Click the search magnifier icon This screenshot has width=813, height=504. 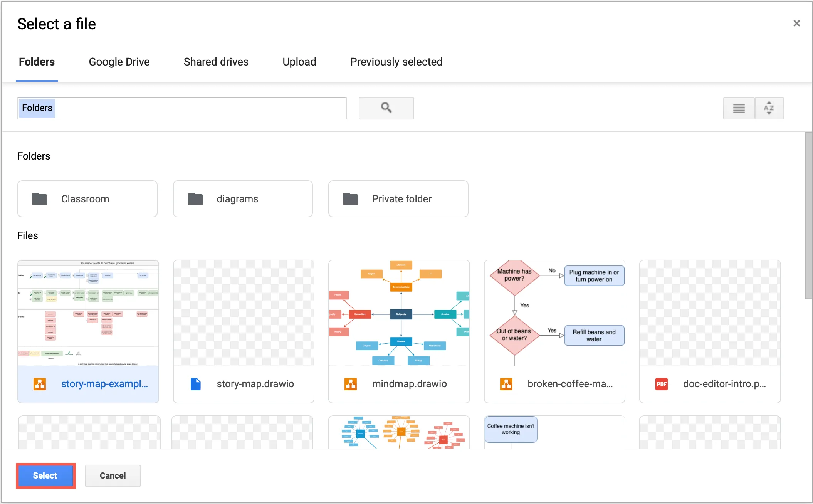click(386, 108)
